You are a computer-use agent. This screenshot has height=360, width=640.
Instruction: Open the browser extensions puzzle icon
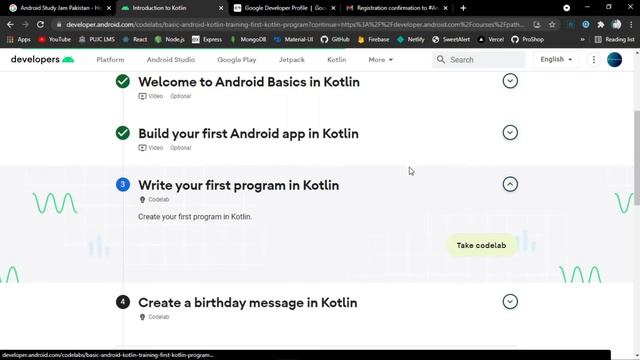601,24
